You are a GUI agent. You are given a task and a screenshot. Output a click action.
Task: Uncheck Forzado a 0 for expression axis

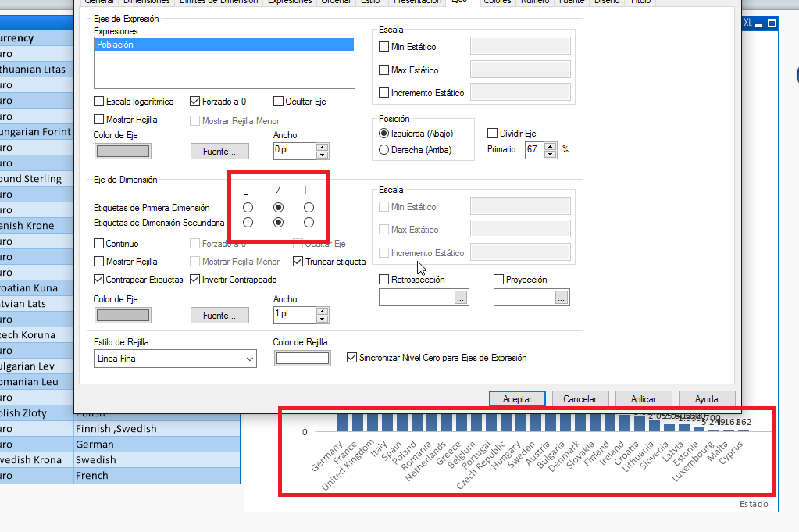(194, 102)
